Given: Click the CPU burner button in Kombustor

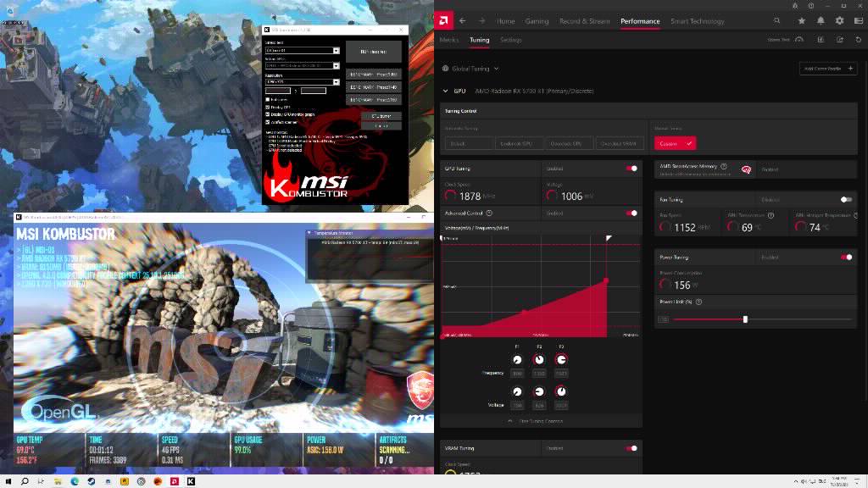Looking at the screenshot, I should [x=381, y=116].
